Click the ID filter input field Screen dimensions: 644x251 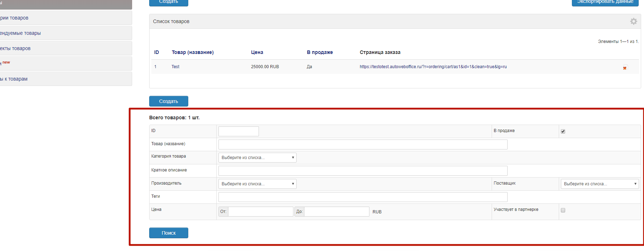pos(238,131)
